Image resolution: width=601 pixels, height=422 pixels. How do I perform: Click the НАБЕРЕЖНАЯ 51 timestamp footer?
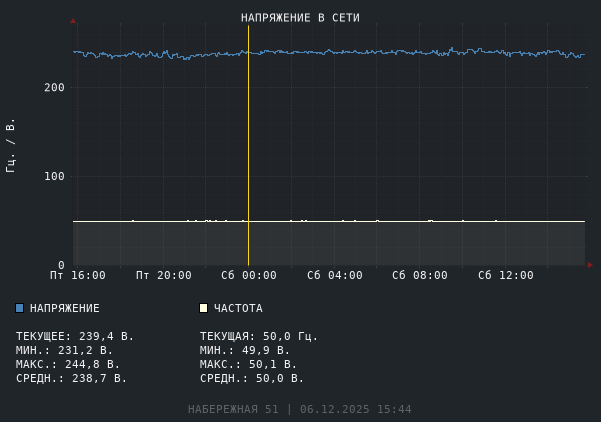[300, 409]
